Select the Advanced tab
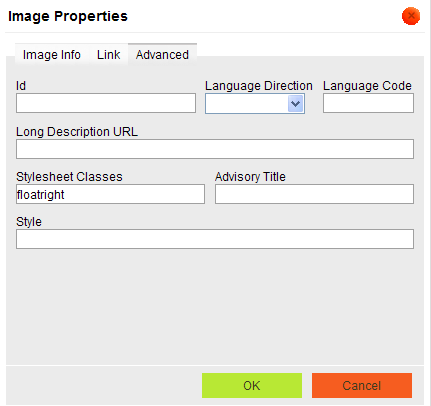Viewport: 431px width, 406px height. click(162, 54)
